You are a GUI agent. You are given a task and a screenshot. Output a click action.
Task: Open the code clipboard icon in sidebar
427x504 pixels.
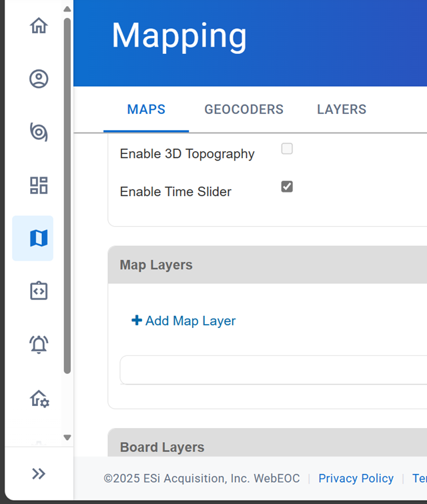point(39,291)
